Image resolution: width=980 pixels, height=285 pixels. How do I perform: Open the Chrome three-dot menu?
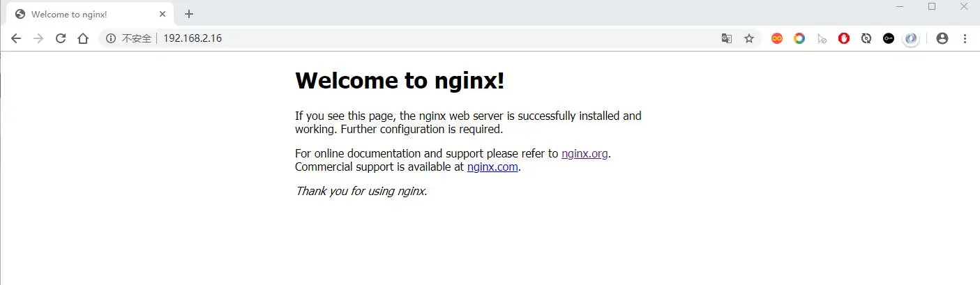coord(965,39)
